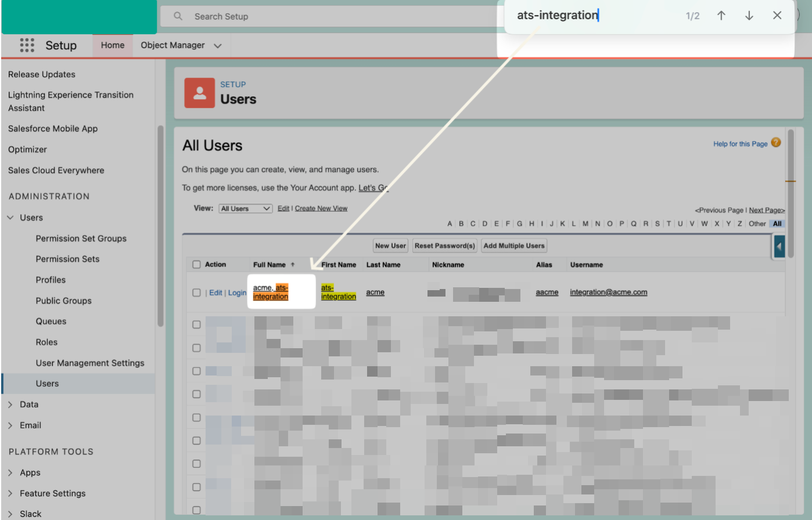The image size is (812, 520).
Task: Click the Users setup page icon
Action: pyautogui.click(x=199, y=93)
